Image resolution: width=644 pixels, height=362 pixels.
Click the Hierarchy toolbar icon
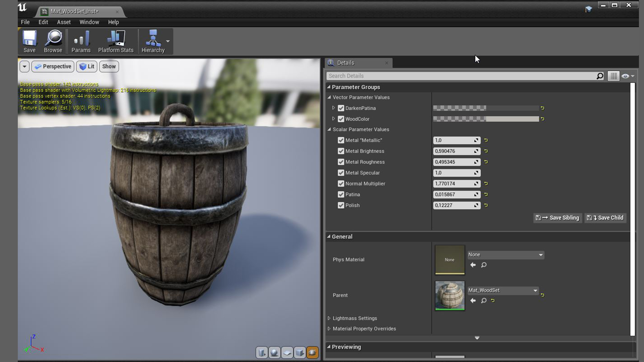tap(153, 39)
